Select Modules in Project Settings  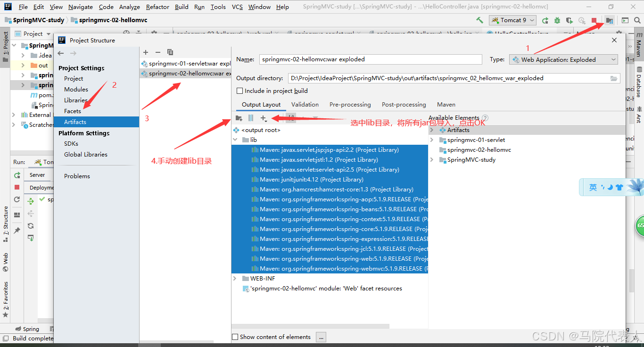pos(76,90)
